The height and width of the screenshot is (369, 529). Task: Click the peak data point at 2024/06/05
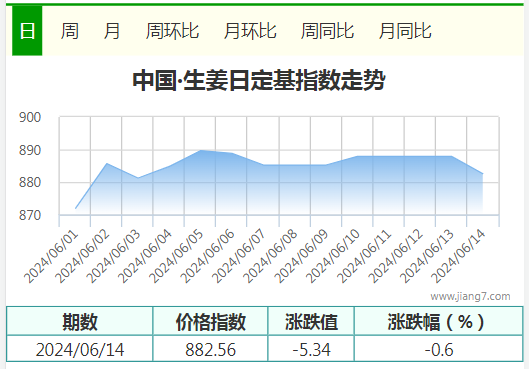tap(200, 150)
